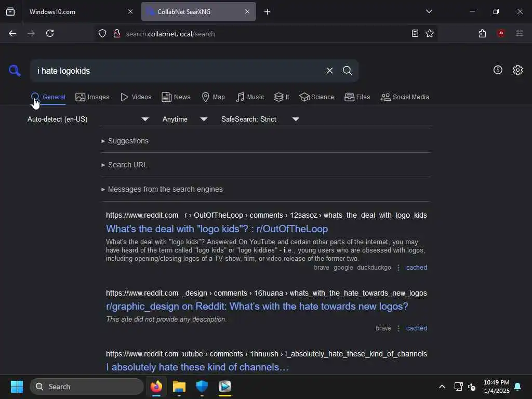Image resolution: width=532 pixels, height=399 pixels.
Task: Click 'google' engine label under first result
Action: pos(343,268)
